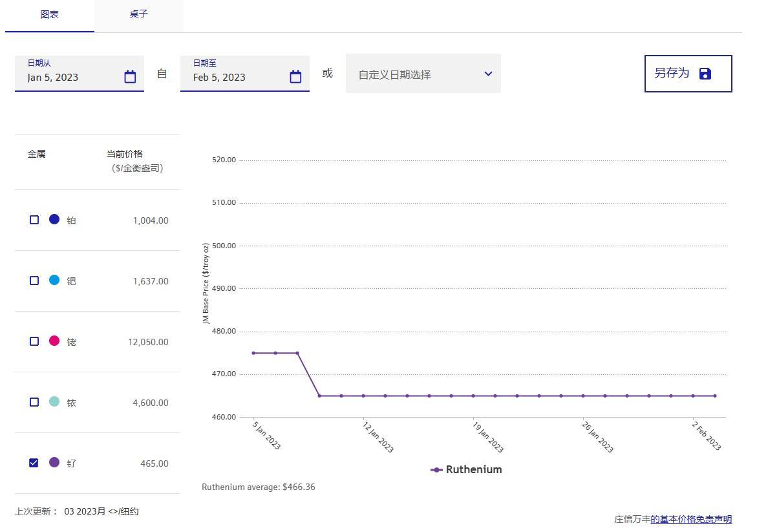This screenshot has height=532, width=757.
Task: Click the pink 铑 color dot
Action: click(54, 341)
